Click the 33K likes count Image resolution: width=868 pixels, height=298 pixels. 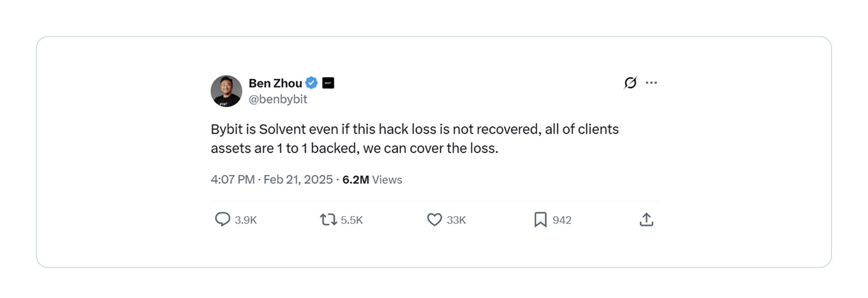click(x=456, y=220)
